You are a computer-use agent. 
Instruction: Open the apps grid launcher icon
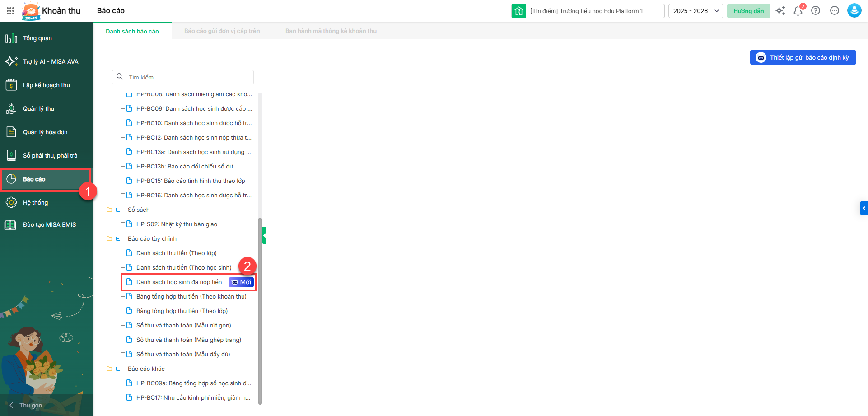tap(10, 11)
